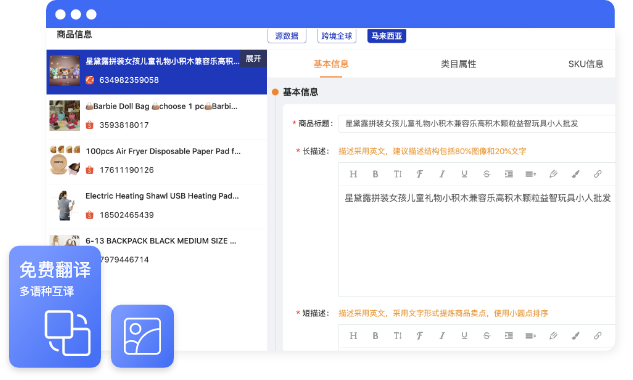
Task: Toggle bold in long description toolbar
Action: (375, 174)
